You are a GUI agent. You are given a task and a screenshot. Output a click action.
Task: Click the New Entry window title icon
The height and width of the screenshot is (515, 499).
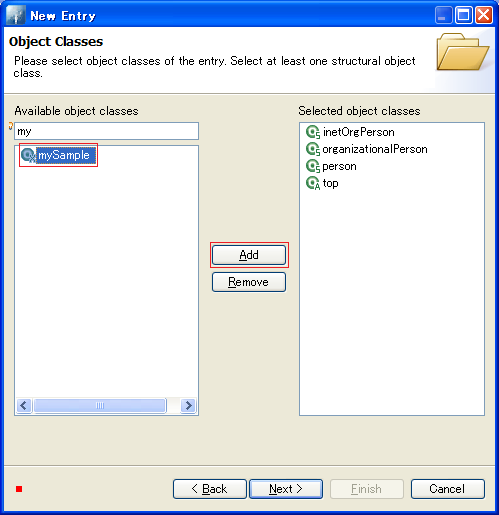pos(15,15)
